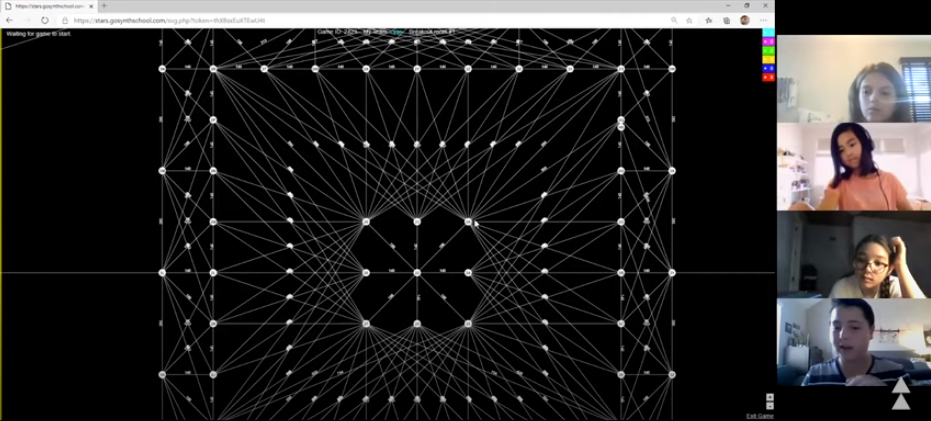Click the Exit Game link
Image resolution: width=931 pixels, height=421 pixels.
tap(759, 416)
